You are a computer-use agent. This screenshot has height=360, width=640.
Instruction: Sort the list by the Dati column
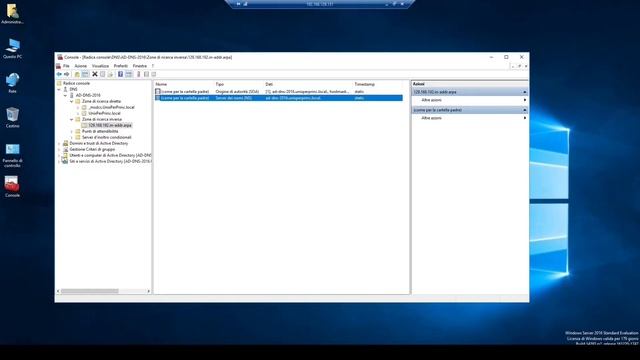click(308, 84)
